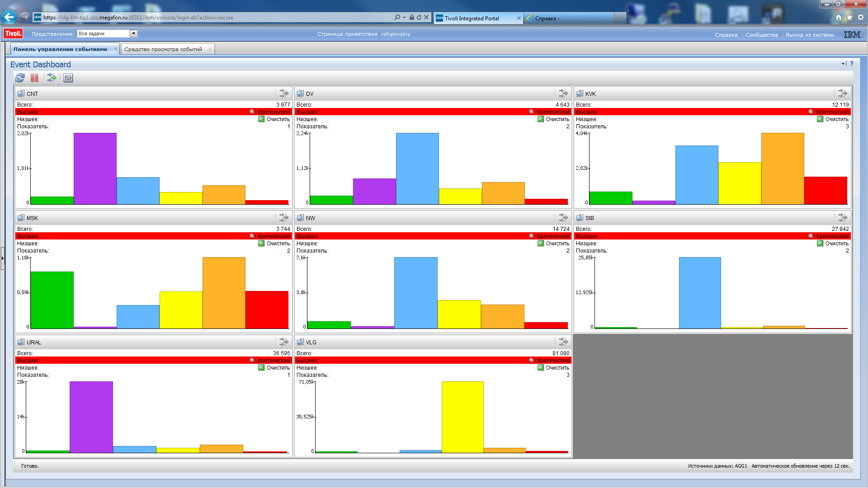Click refresh icon in address bar

[x=419, y=17]
